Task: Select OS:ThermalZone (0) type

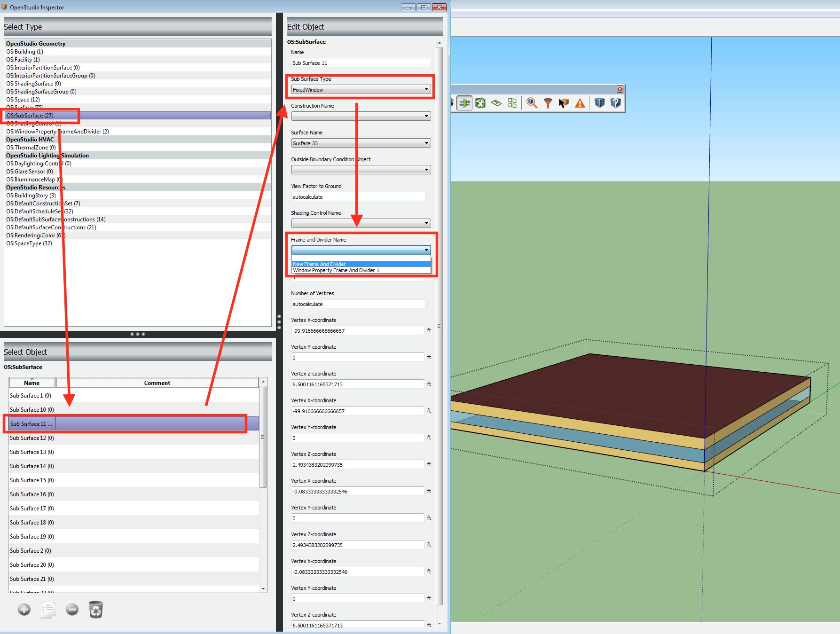Action: click(137, 148)
